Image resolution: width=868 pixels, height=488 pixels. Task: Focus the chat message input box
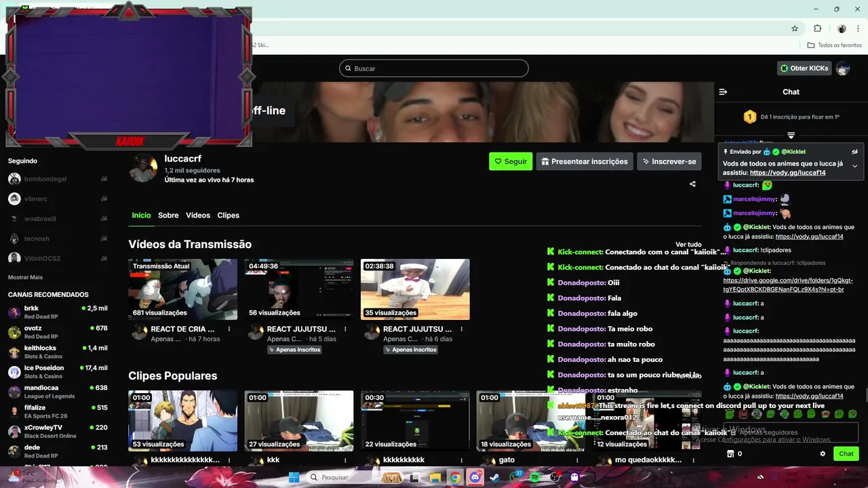tap(791, 432)
